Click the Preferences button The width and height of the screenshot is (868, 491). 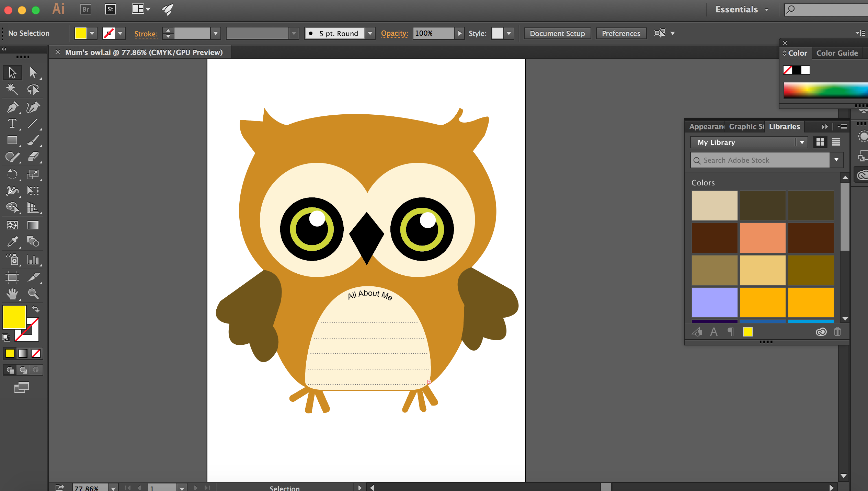coord(621,33)
